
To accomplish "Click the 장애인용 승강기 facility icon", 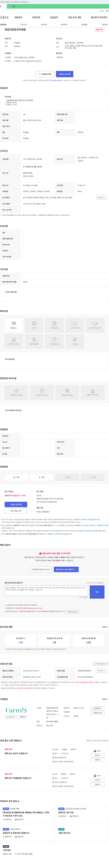I will coord(42,393).
